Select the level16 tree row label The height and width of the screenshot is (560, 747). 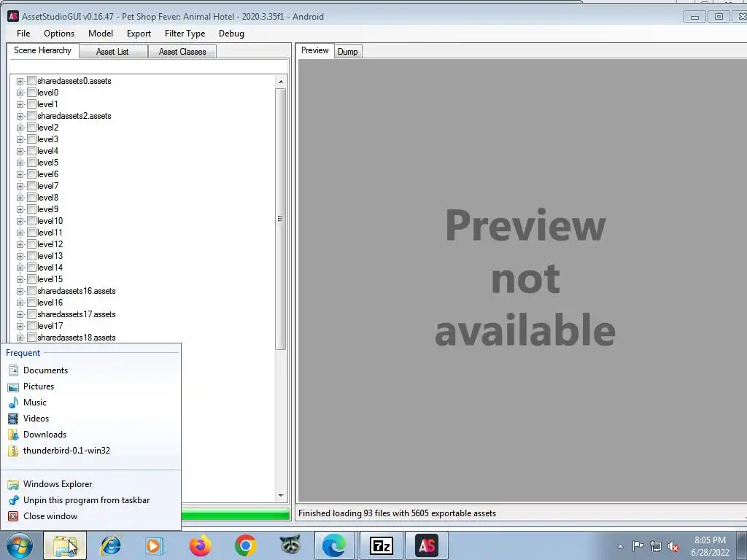click(x=50, y=303)
